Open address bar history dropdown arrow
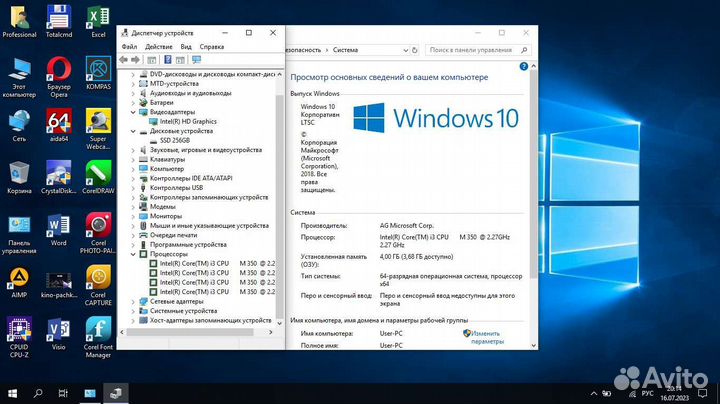The image size is (720, 404). pos(405,50)
